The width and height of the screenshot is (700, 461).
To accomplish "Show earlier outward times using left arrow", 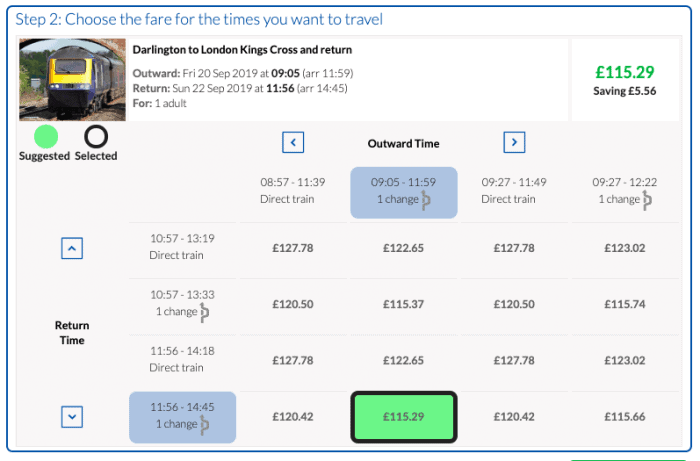I will point(293,143).
